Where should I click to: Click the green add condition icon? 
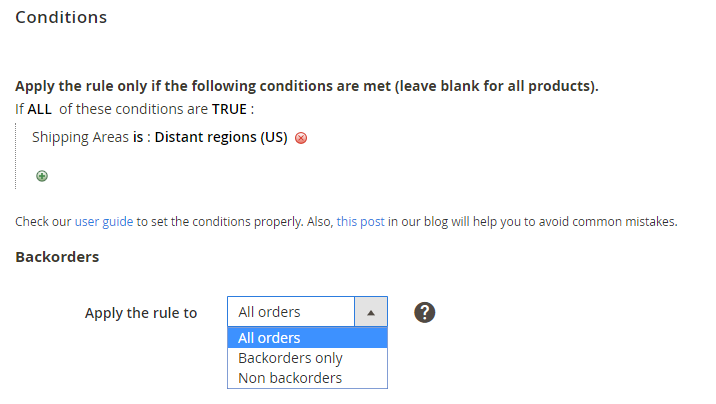pos(42,175)
